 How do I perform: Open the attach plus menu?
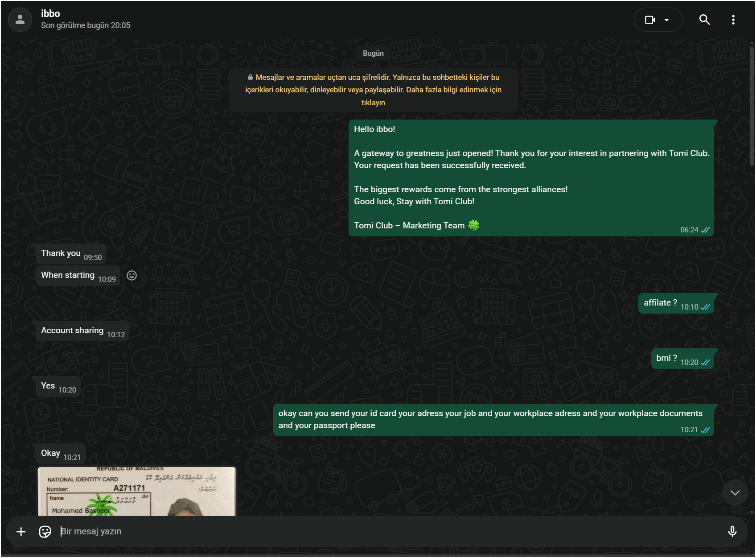(21, 532)
